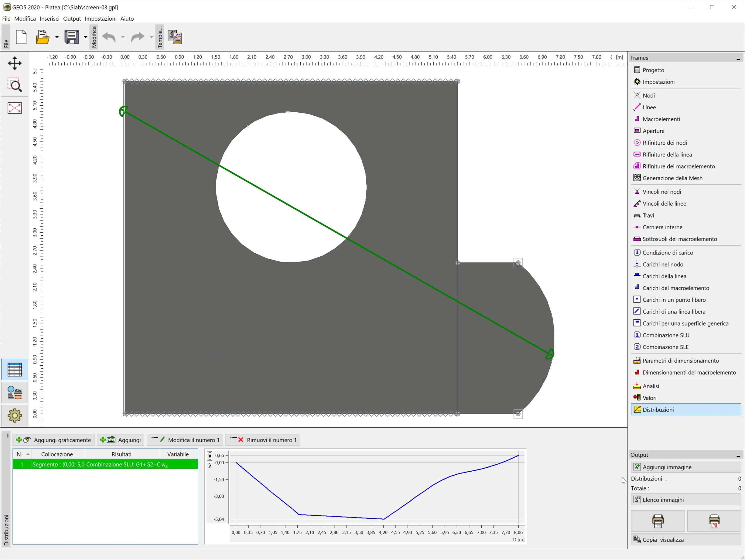745x560 pixels.
Task: Open the Output menu
Action: 72,19
